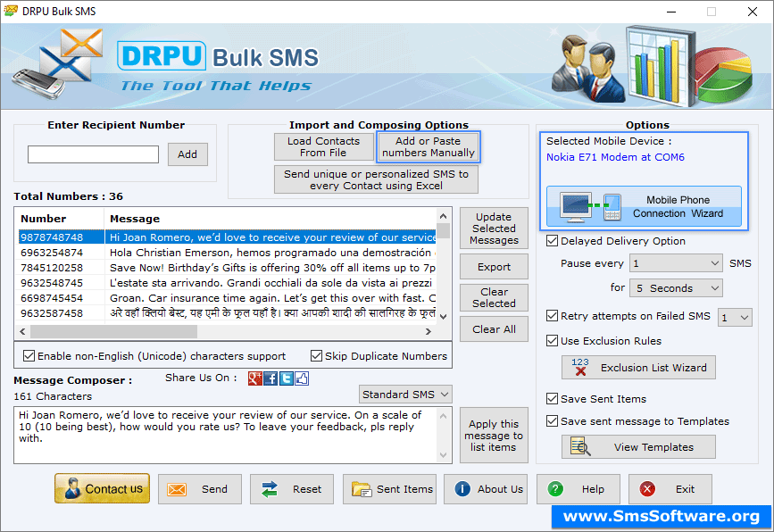Click Load Contacts From File button
The image size is (774, 532).
point(323,146)
